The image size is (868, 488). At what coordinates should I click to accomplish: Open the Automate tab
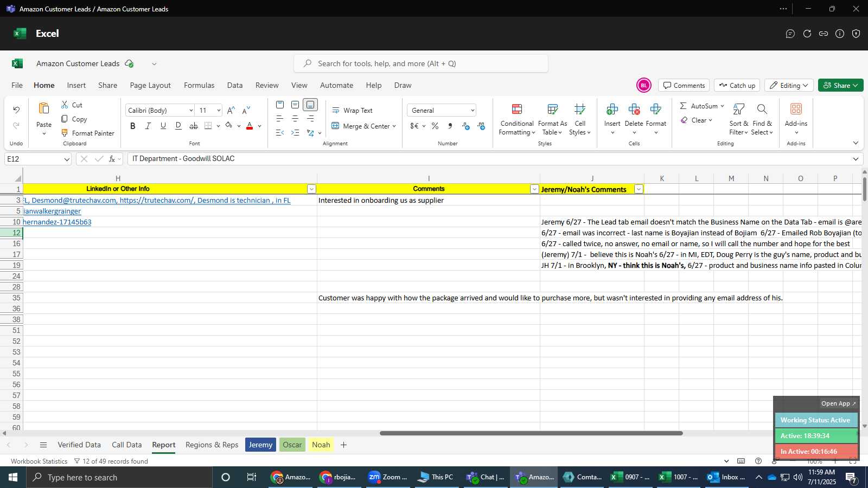[x=336, y=85]
